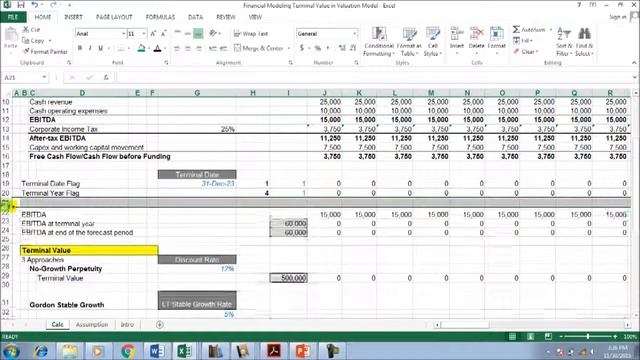Screen dimensions: 640x360
Task: Click the Cut command
Action: [31, 29]
